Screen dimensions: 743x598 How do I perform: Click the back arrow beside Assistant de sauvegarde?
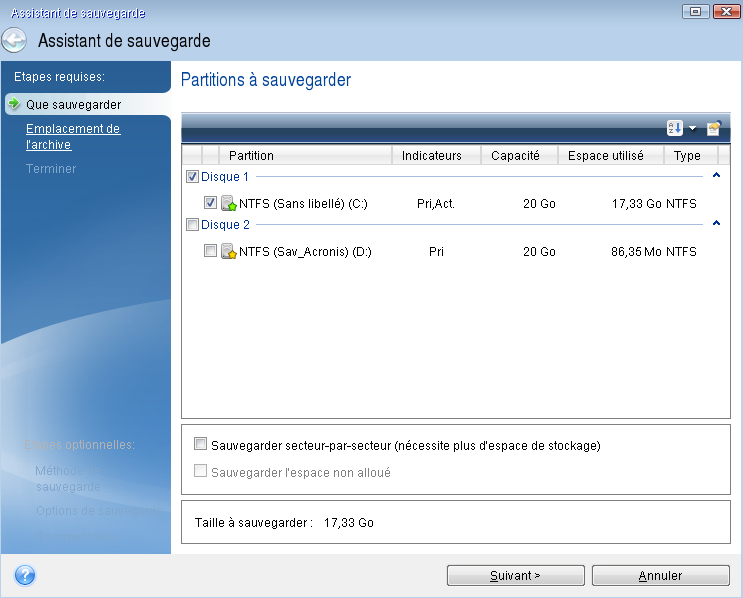(14, 40)
